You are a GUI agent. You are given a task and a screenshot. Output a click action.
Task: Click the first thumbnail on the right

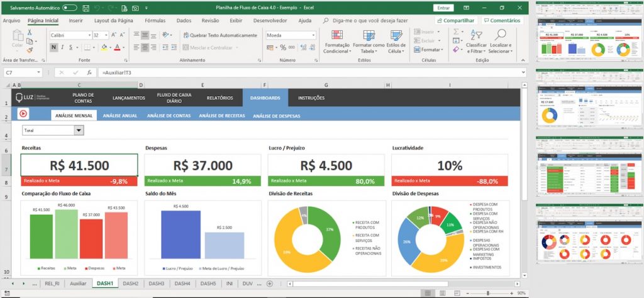(x=590, y=30)
